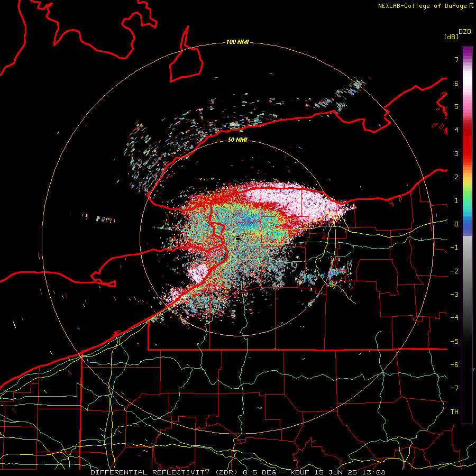Click the [dB] unit label
This screenshot has width=476, height=476.
click(x=452, y=36)
